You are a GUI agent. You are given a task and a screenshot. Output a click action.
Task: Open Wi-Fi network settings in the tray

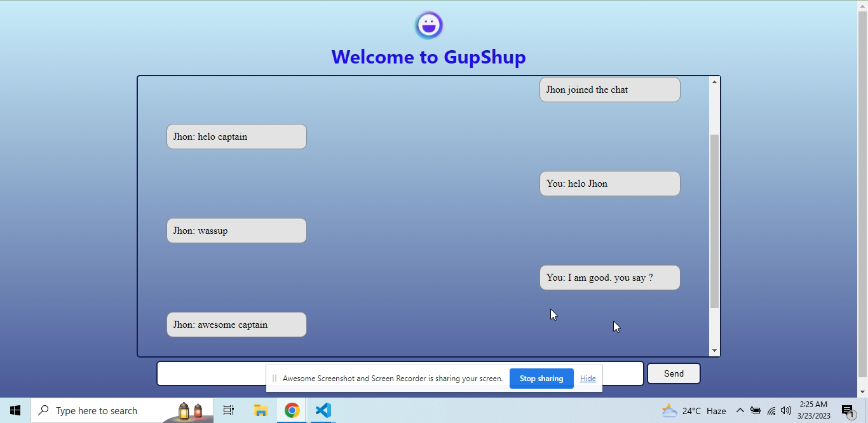pos(771,411)
